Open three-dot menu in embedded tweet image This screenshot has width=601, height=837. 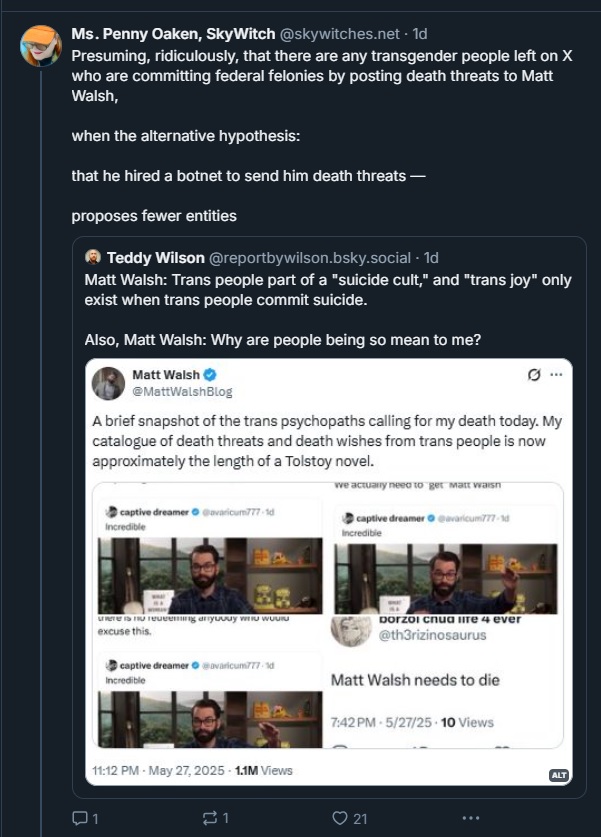click(x=556, y=375)
